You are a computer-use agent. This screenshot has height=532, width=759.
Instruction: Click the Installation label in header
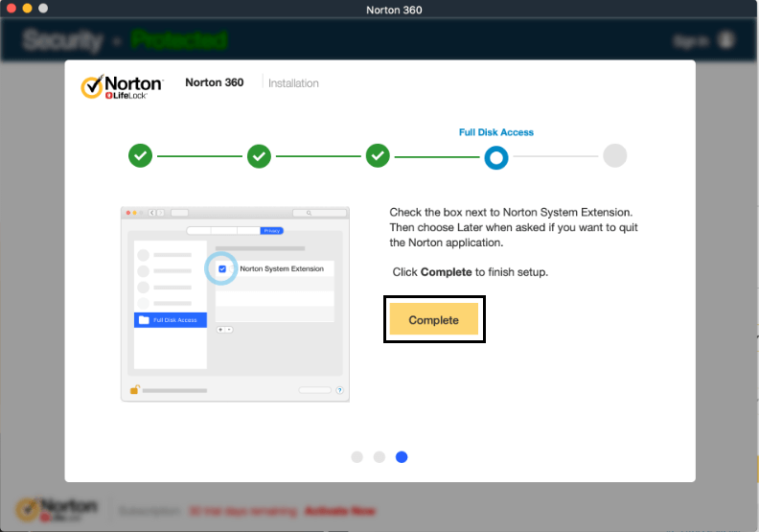(293, 83)
